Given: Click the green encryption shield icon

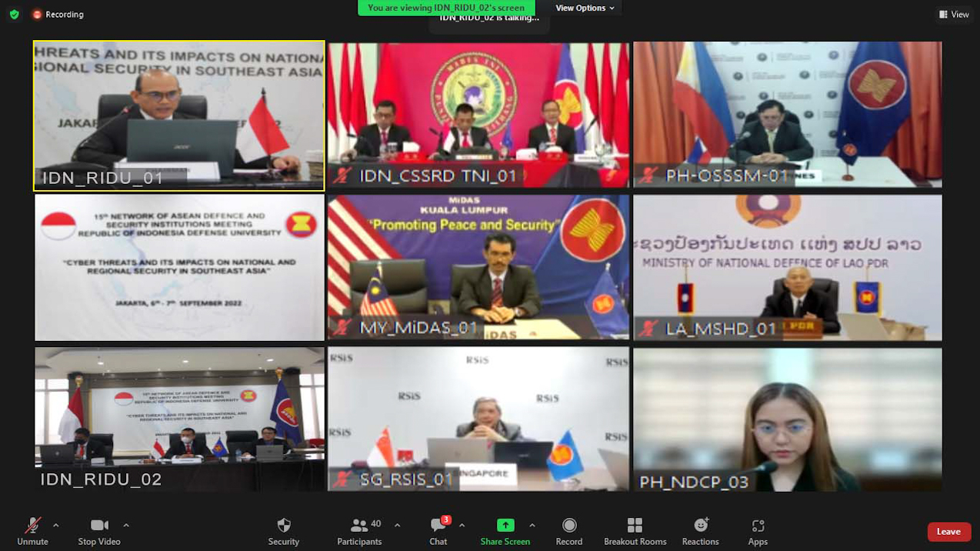Looking at the screenshot, I should (x=14, y=14).
